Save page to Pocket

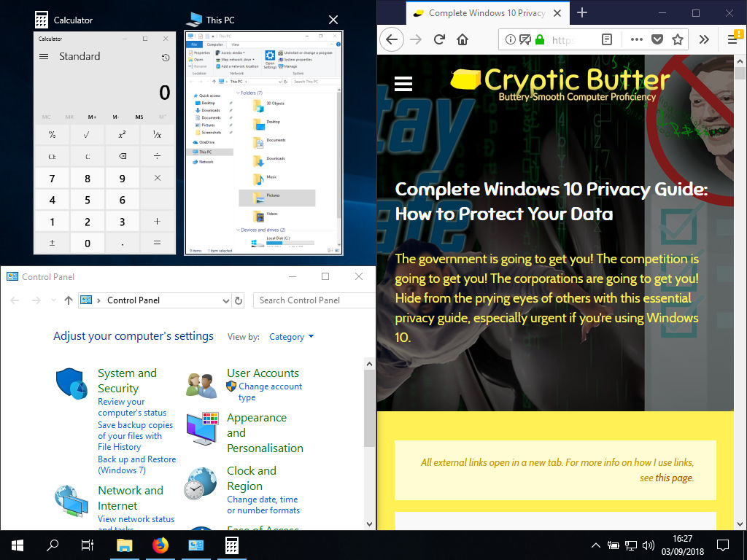pyautogui.click(x=657, y=39)
